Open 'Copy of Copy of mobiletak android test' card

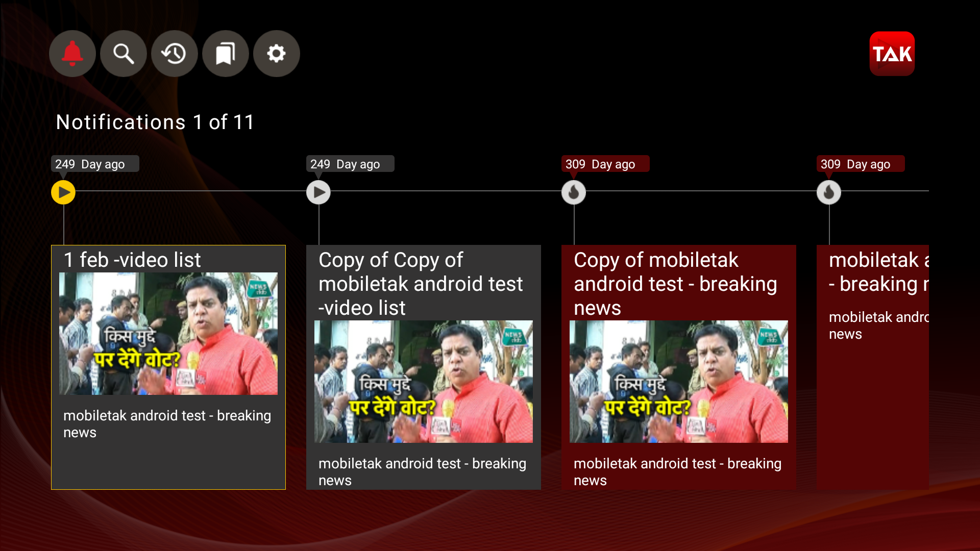(x=424, y=366)
